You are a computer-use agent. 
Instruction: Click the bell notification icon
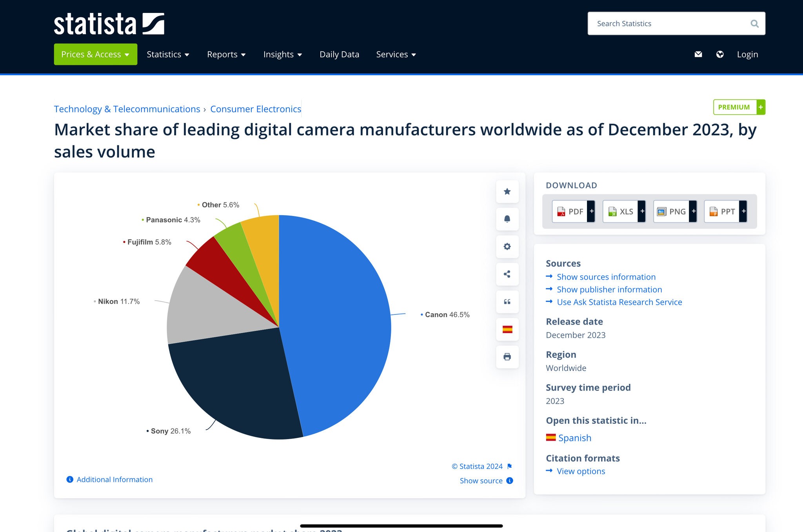(507, 219)
